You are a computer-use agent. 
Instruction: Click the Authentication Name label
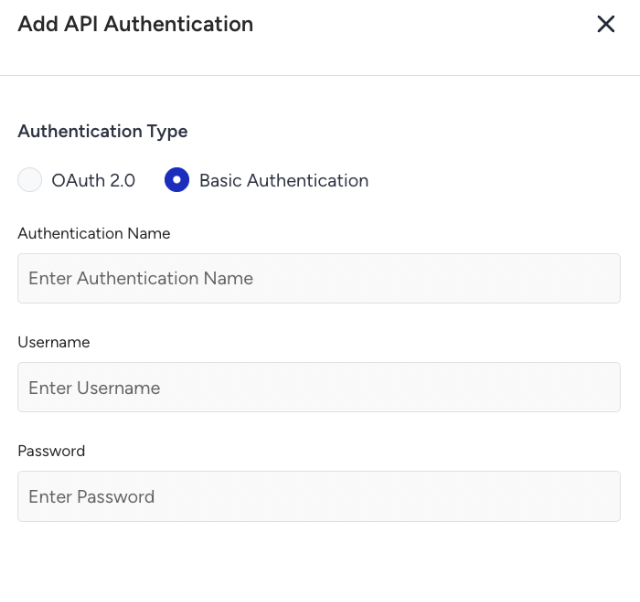point(94,233)
